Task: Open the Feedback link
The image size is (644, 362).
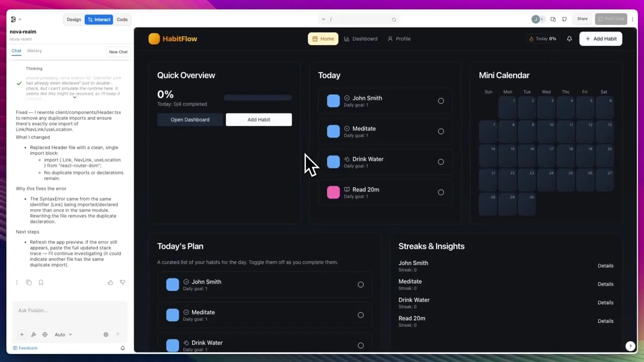Action: click(x=25, y=348)
